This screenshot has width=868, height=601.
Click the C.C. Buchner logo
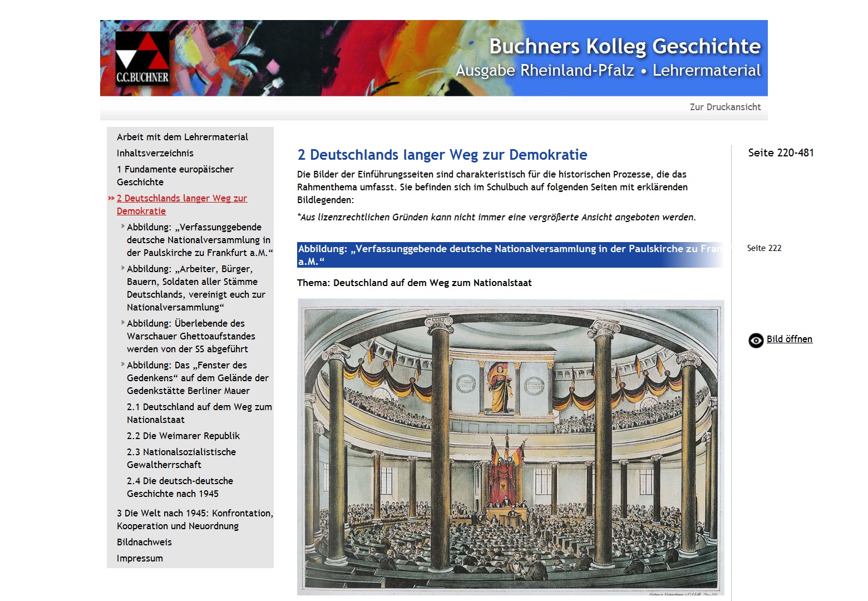click(x=142, y=58)
